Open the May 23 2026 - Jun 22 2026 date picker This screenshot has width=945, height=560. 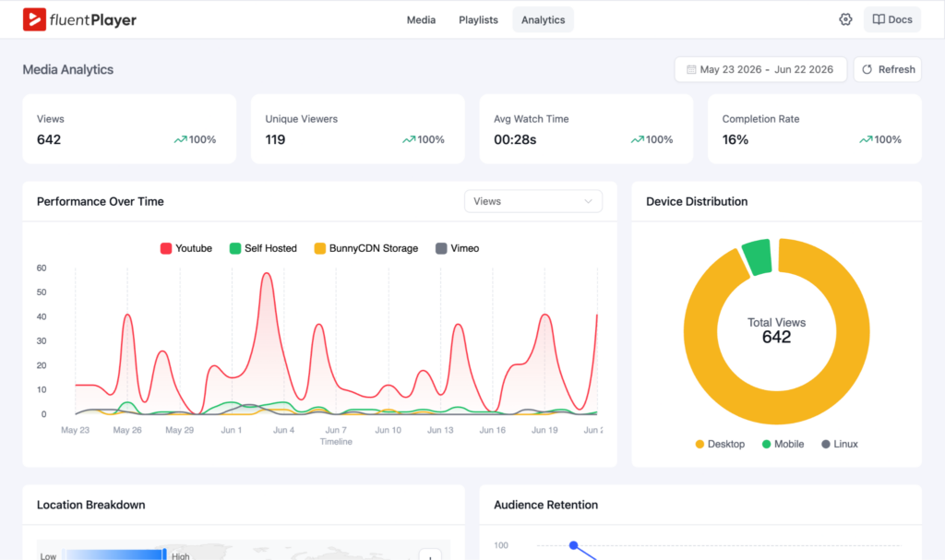point(760,69)
